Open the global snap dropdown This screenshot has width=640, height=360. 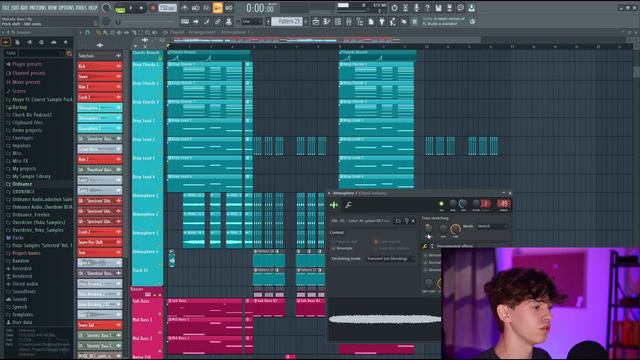click(x=252, y=21)
